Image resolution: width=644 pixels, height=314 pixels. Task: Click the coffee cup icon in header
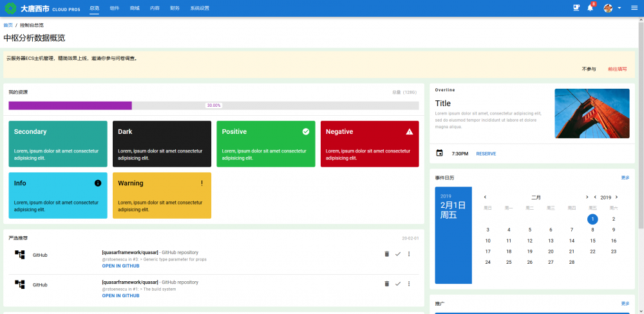pos(576,8)
